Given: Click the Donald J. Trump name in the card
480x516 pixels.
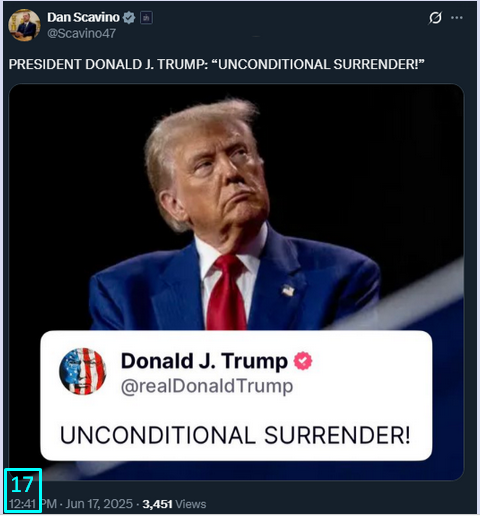Looking at the screenshot, I should 204,361.
